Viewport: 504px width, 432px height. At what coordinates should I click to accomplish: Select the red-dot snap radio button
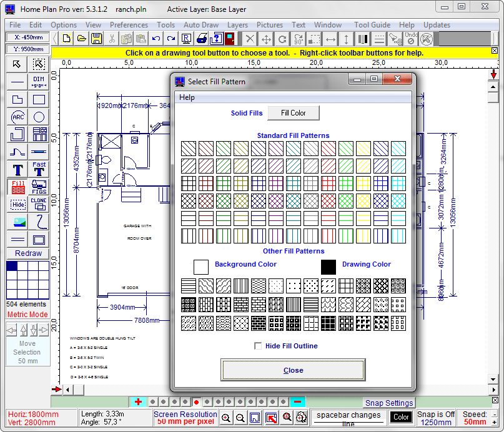(196, 402)
